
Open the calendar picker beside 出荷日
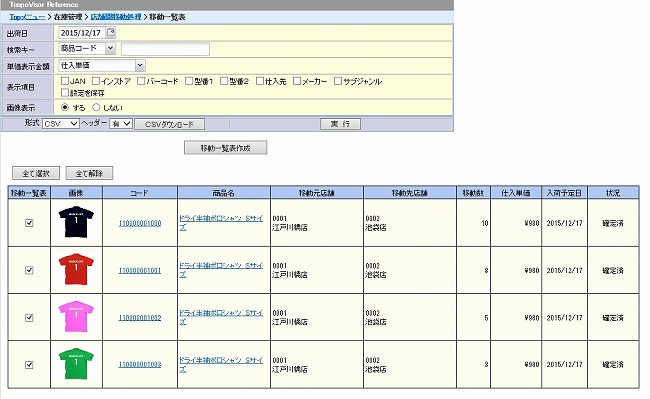click(x=111, y=32)
